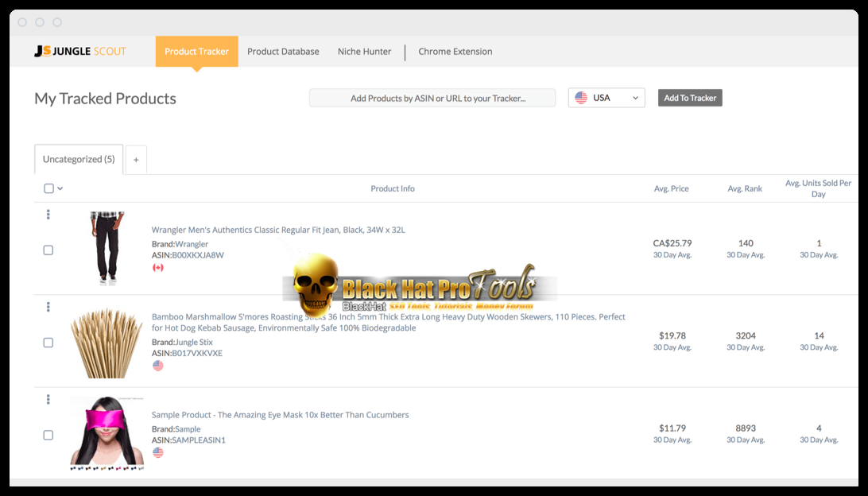The width and height of the screenshot is (868, 496).
Task: Click USA flag icon under Jungle Stix ASIN
Action: (x=158, y=366)
